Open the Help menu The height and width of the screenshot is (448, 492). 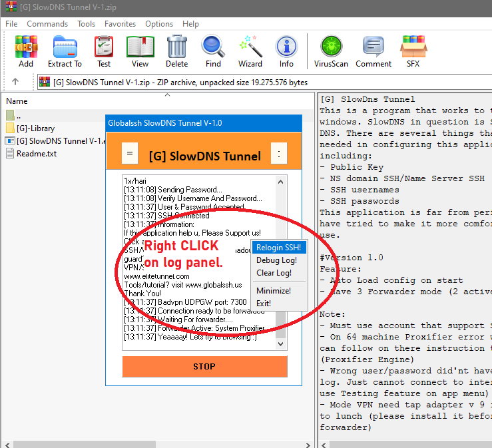190,24
